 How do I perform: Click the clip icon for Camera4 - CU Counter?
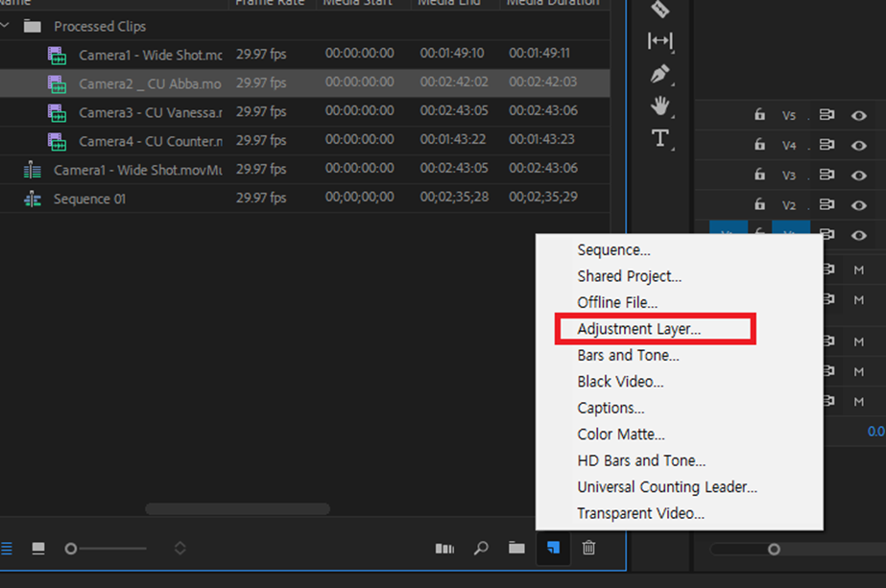coord(57,142)
